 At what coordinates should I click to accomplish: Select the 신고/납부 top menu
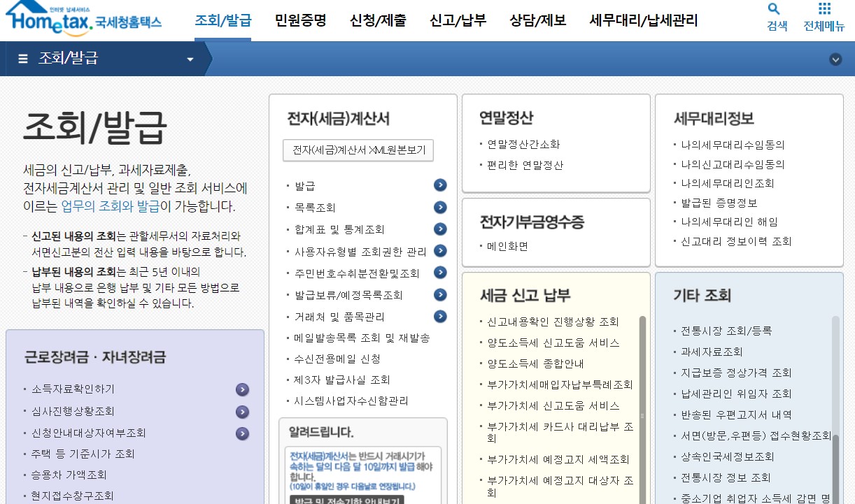(x=458, y=20)
